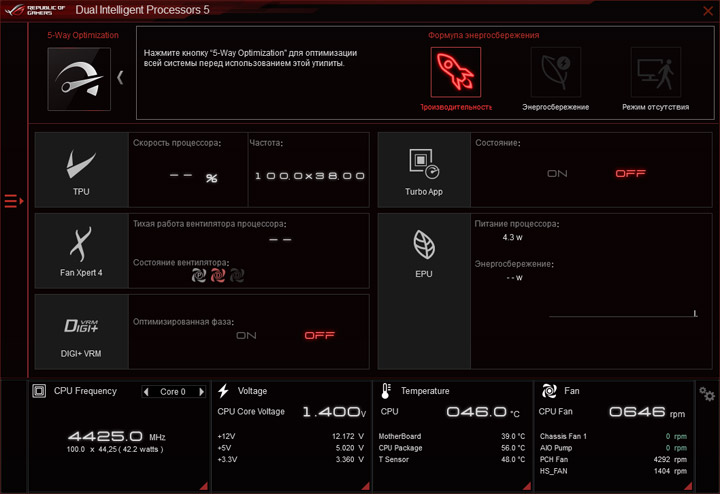
Task: Select the red fan status icon
Action: pyautogui.click(x=218, y=275)
